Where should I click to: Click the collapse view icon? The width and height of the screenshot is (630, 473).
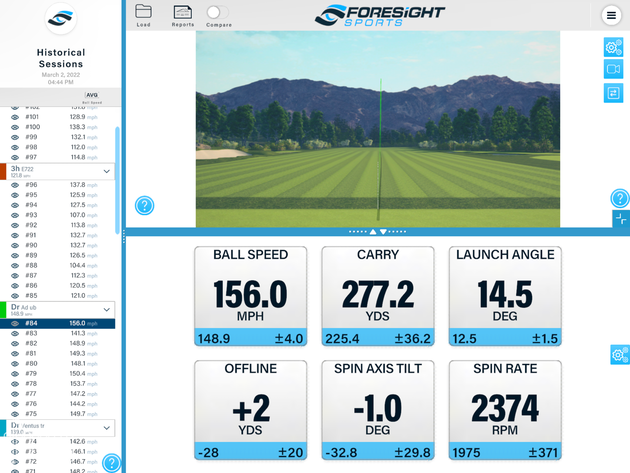621,219
